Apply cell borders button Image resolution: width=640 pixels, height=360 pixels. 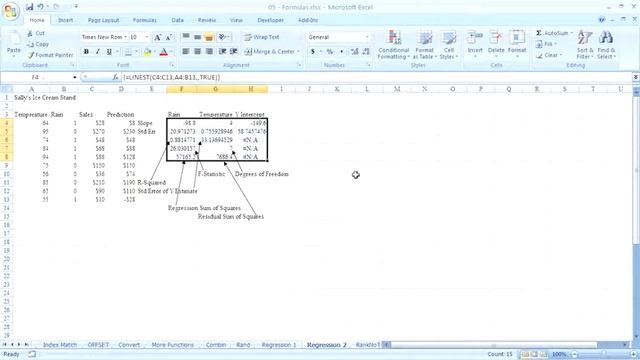(x=128, y=52)
